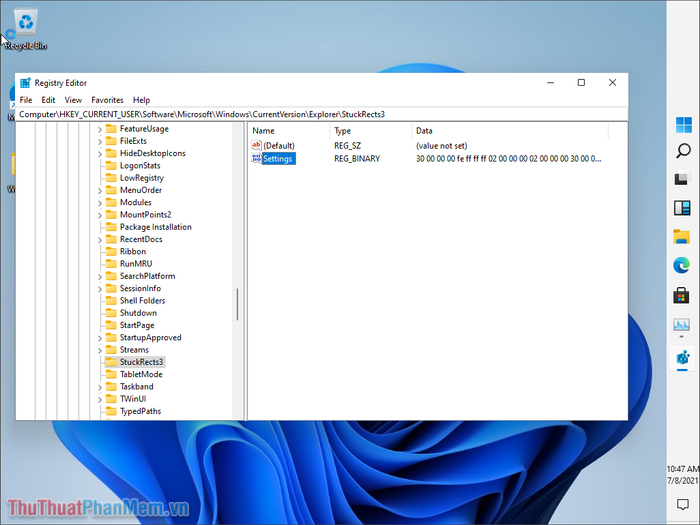Select the StuckRects3 folder icon

click(111, 362)
